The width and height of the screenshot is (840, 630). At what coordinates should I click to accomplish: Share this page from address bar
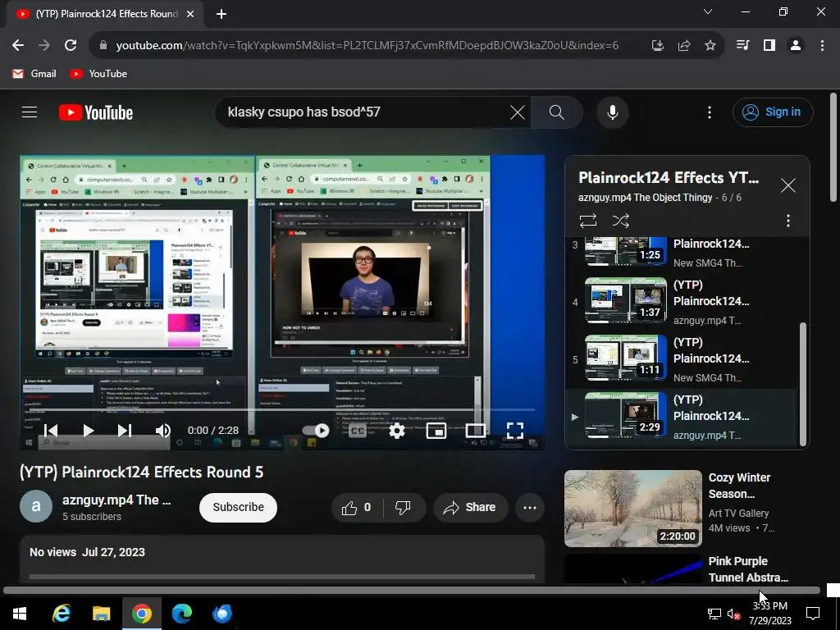click(683, 46)
